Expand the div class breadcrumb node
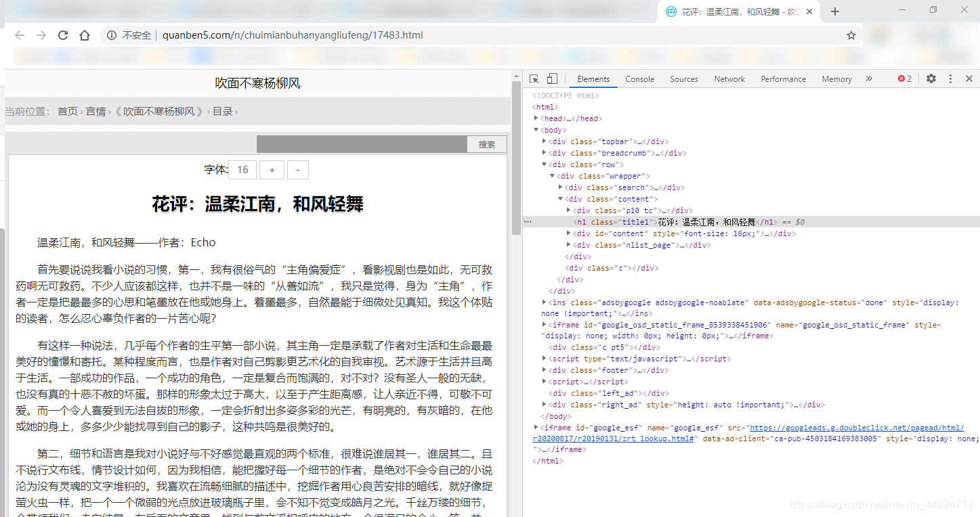Viewport: 980px width, 517px height. 545,153
